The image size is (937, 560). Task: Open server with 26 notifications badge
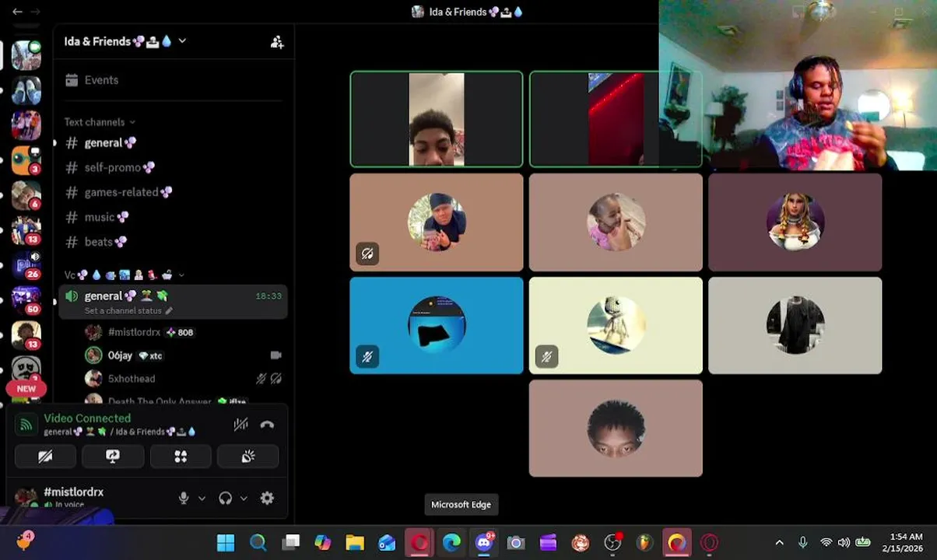click(26, 264)
